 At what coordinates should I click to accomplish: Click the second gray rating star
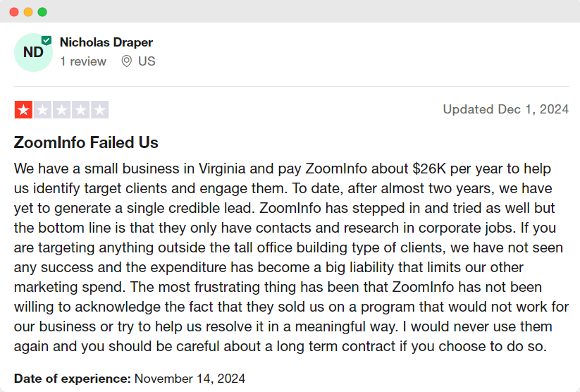click(x=42, y=110)
